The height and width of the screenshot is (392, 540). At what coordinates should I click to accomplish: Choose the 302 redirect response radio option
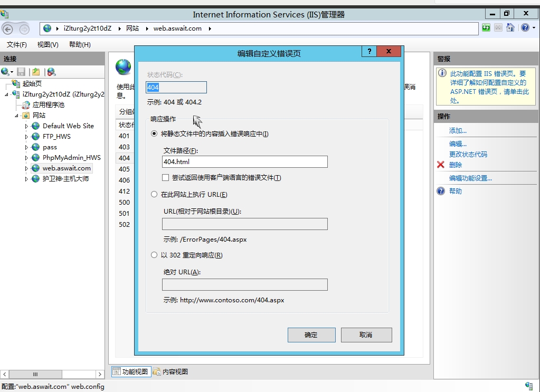(x=154, y=255)
